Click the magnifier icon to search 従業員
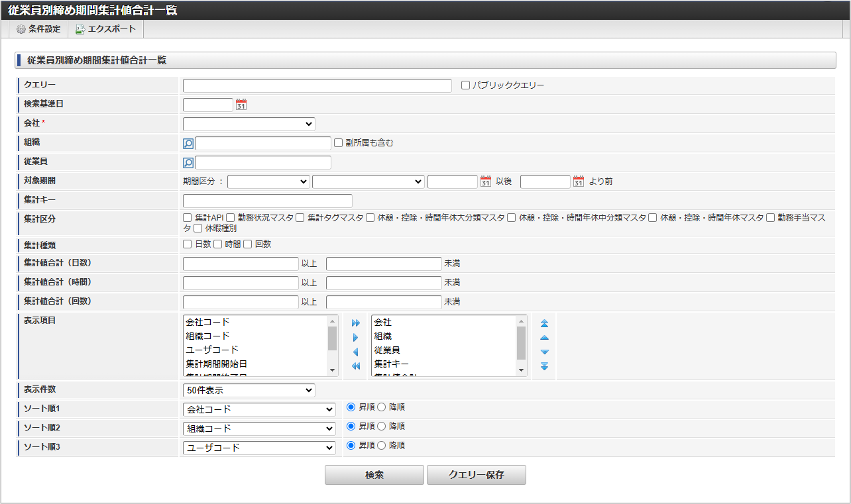The width and height of the screenshot is (851, 504). tap(187, 162)
